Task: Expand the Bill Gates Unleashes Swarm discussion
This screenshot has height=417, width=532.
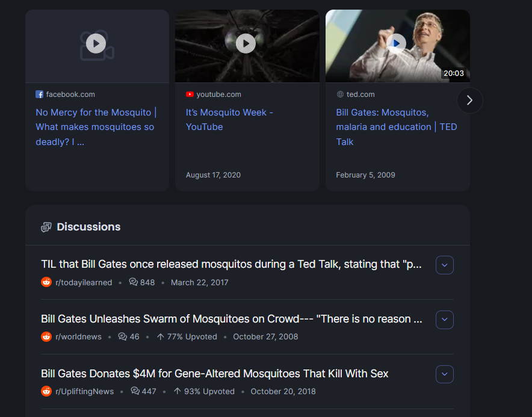Action: tap(445, 320)
